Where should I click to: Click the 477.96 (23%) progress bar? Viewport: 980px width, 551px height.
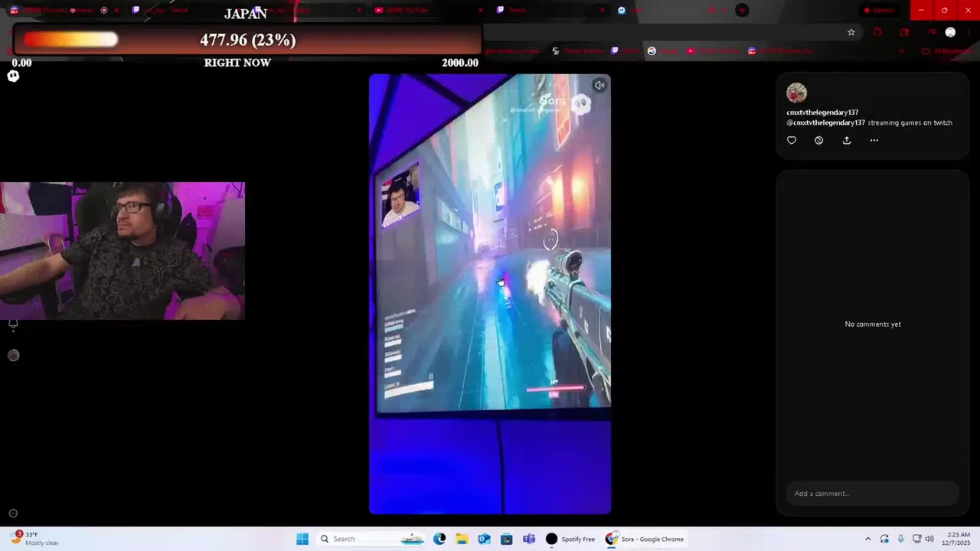(x=247, y=40)
